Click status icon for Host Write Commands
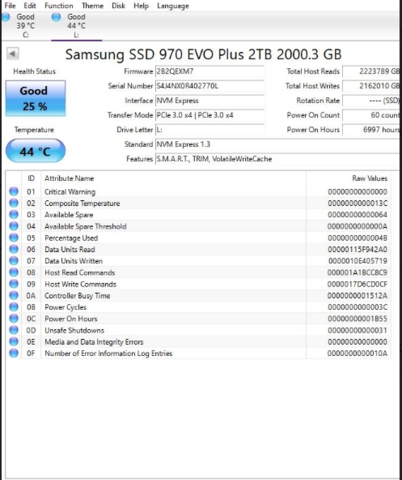The height and width of the screenshot is (480, 402). point(14,284)
